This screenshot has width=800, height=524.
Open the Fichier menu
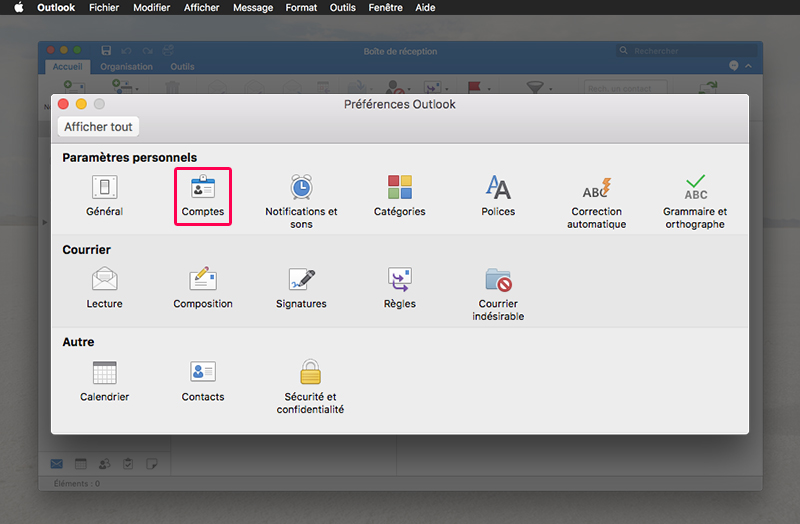104,8
